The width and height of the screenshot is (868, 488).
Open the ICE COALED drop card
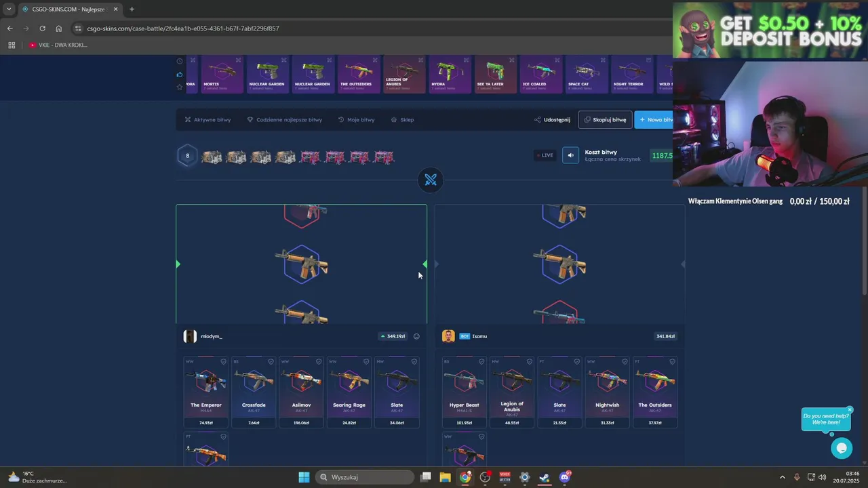point(540,74)
